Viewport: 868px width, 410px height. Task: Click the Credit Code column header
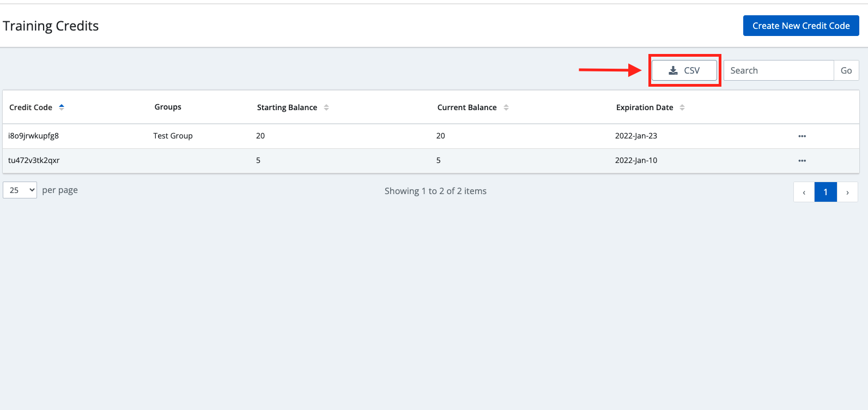click(31, 107)
